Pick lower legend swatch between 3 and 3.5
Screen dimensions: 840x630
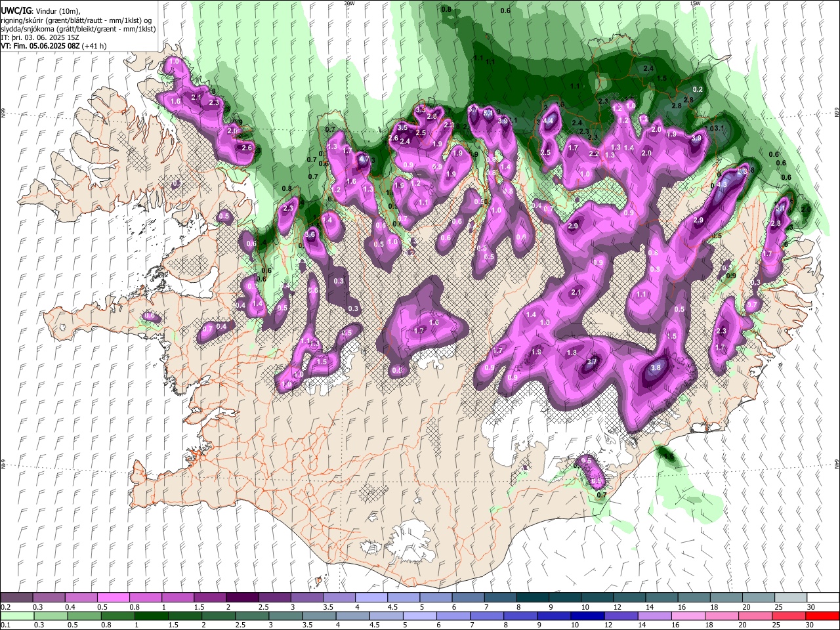(285, 616)
